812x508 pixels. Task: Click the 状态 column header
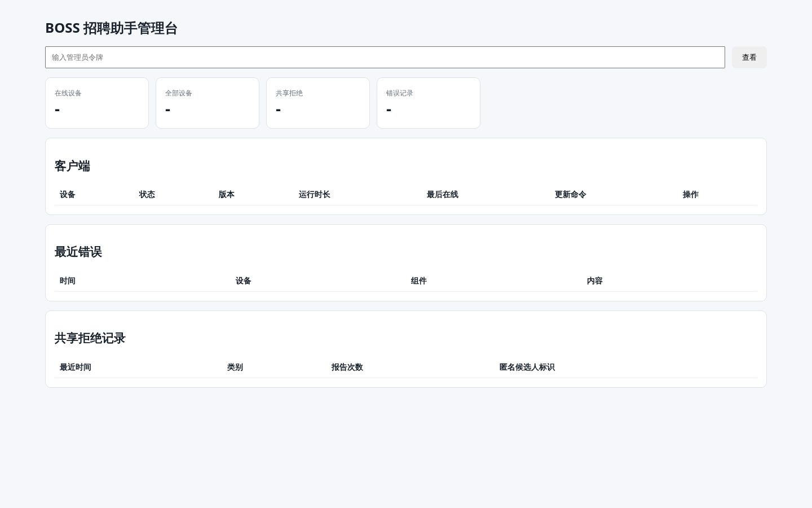(x=147, y=194)
